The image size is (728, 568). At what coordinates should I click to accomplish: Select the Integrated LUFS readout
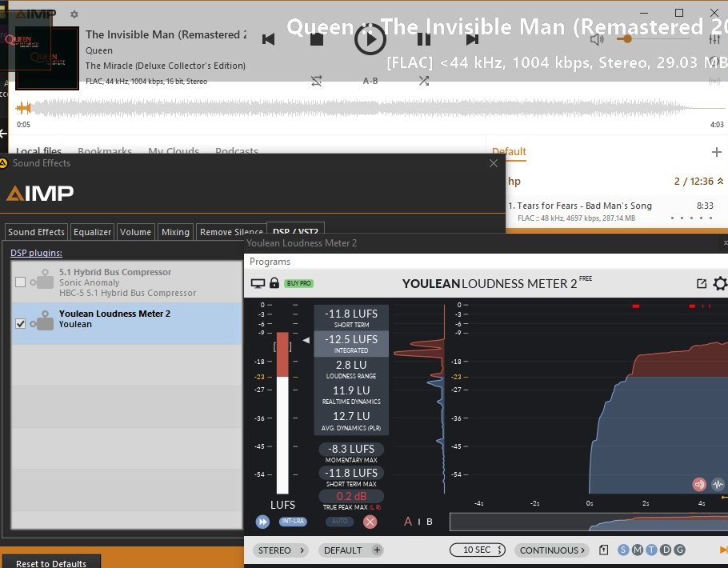pyautogui.click(x=351, y=344)
